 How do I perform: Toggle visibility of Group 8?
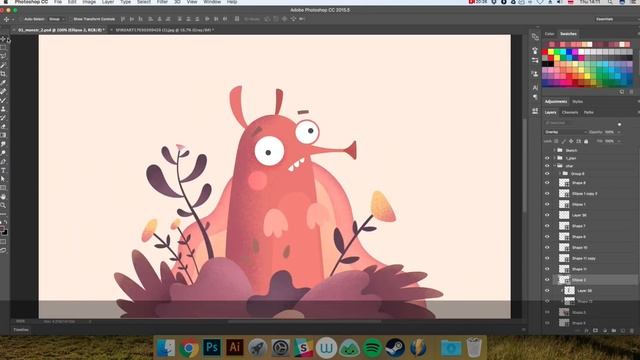(x=547, y=173)
